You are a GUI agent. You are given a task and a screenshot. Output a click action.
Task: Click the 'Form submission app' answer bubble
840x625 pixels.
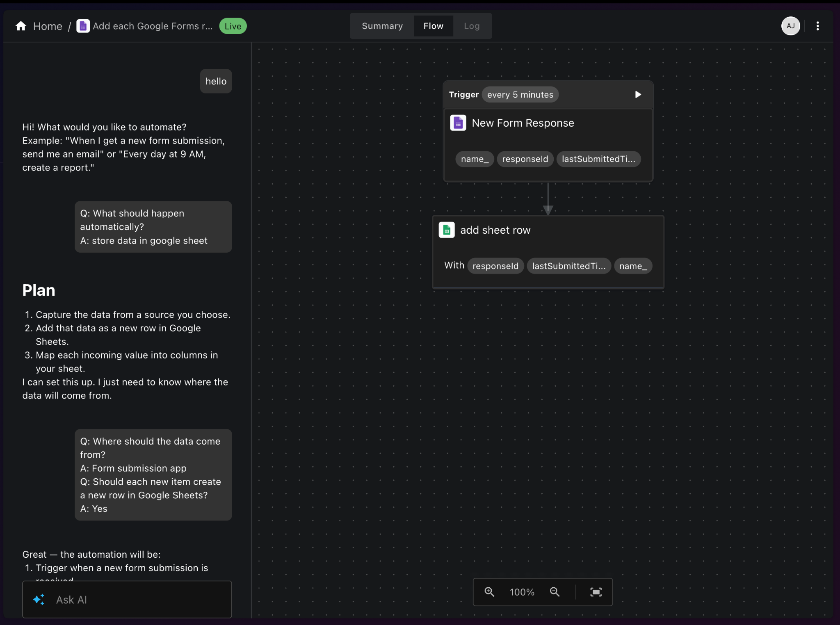coord(153,475)
